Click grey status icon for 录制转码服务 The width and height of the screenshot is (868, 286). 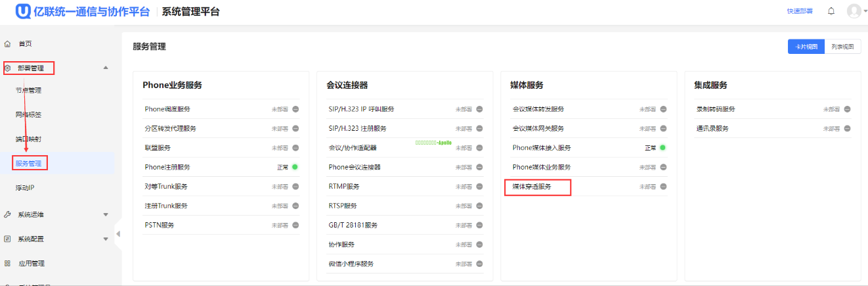pyautogui.click(x=847, y=109)
